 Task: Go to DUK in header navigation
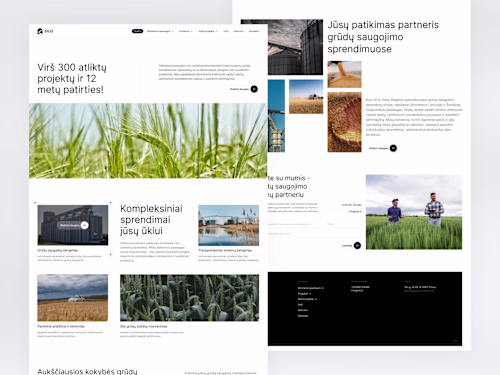click(226, 31)
